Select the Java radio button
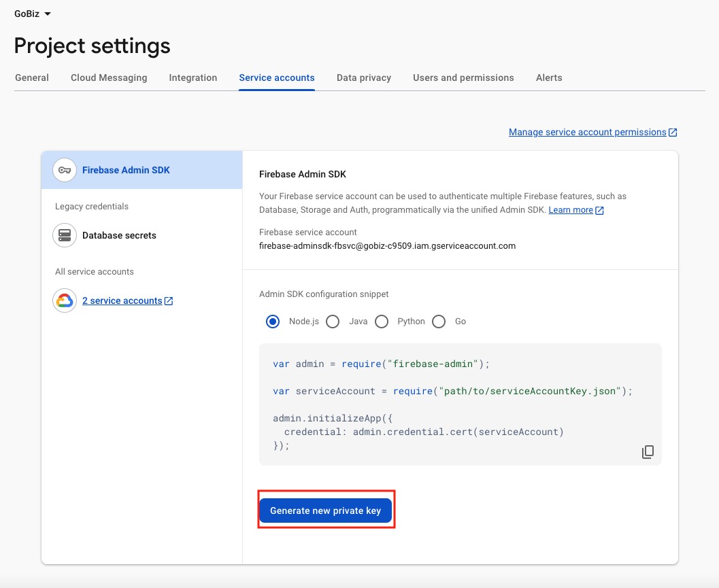719x588 pixels. click(333, 322)
